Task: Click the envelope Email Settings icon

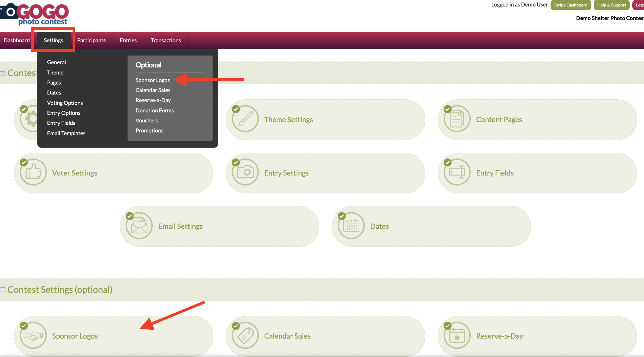Action: 139,226
